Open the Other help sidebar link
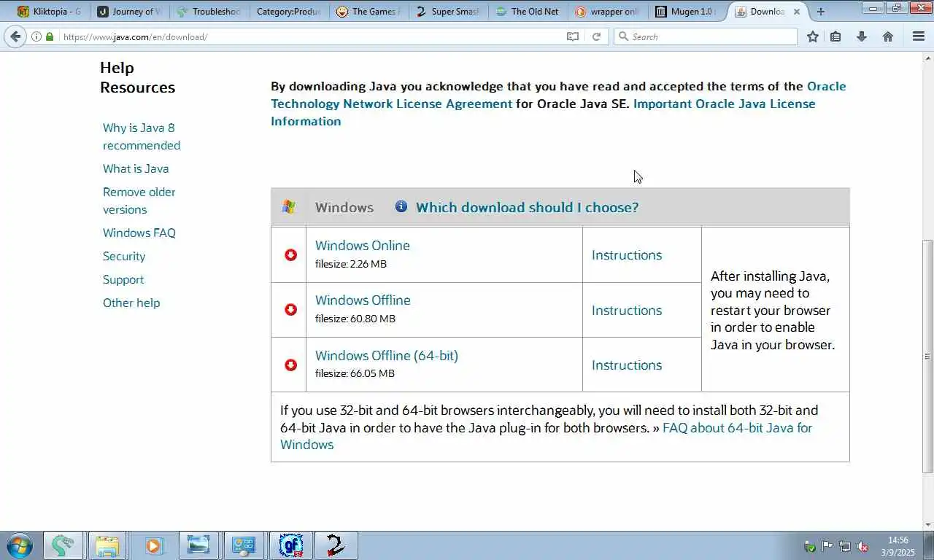 pos(131,303)
